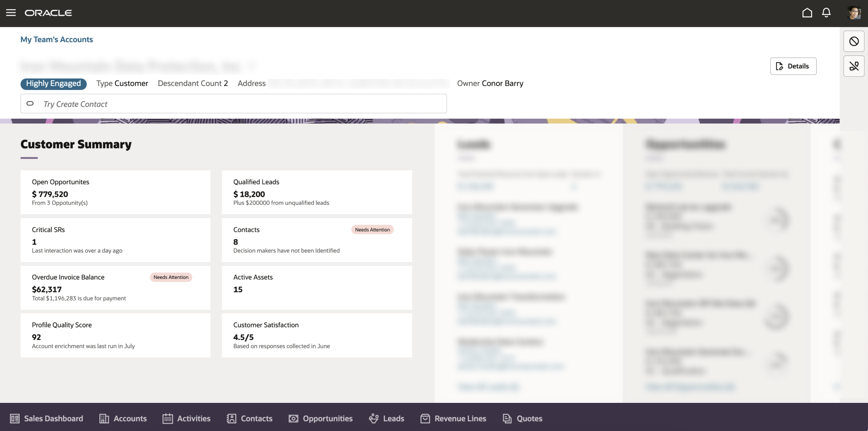Toggle the muted microphone icon on right rail
This screenshot has height=431, width=868.
pos(854,66)
